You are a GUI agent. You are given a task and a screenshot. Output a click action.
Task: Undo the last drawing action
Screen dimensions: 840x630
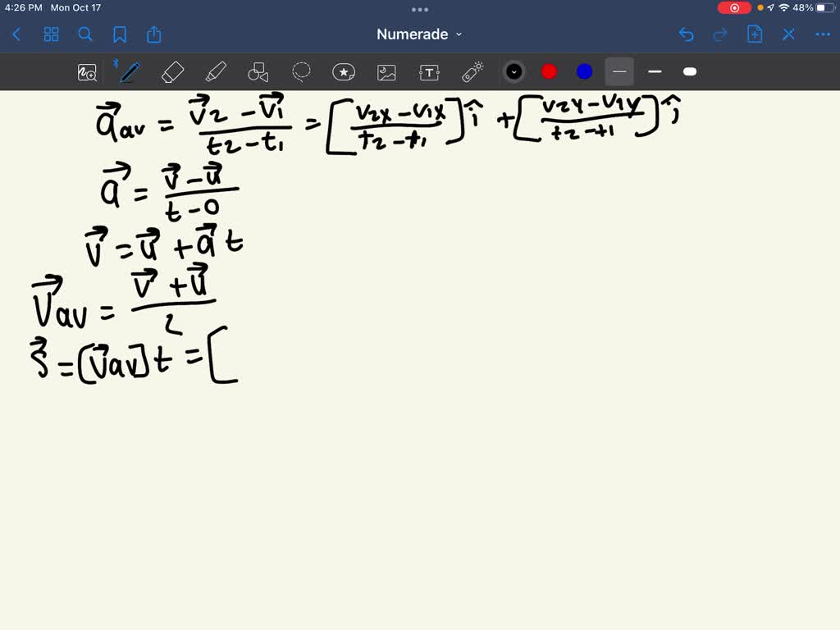tap(686, 34)
